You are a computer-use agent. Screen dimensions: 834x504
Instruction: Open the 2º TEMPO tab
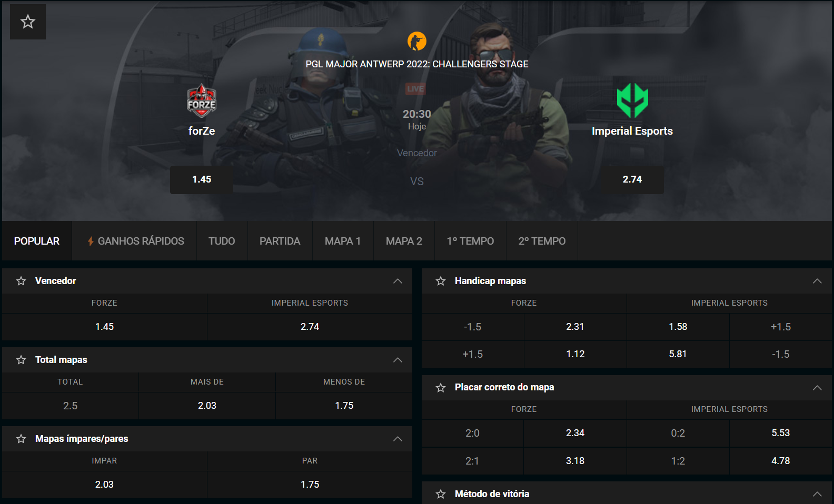point(542,241)
